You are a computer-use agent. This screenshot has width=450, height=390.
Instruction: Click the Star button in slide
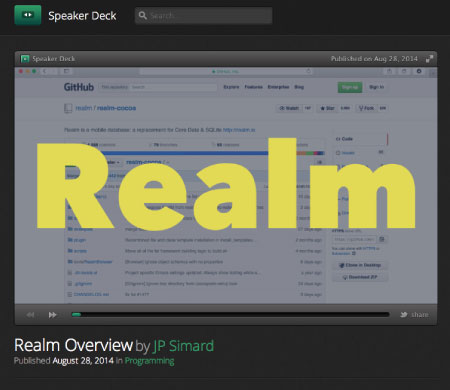point(327,108)
